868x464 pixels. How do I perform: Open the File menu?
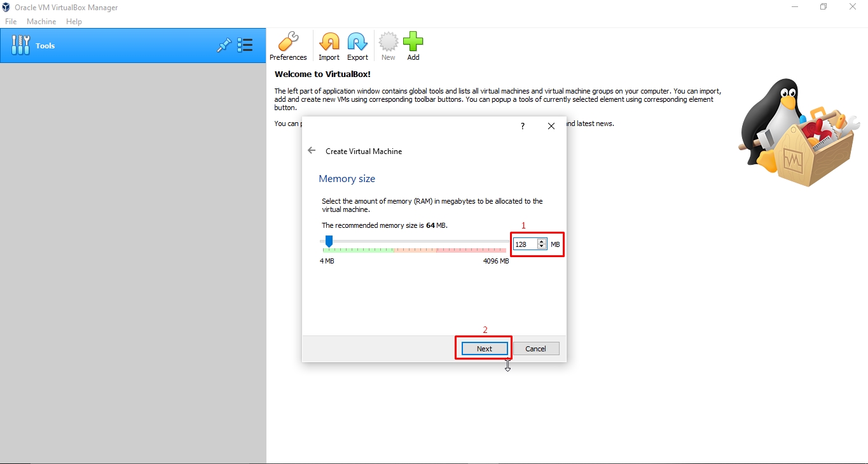(11, 21)
